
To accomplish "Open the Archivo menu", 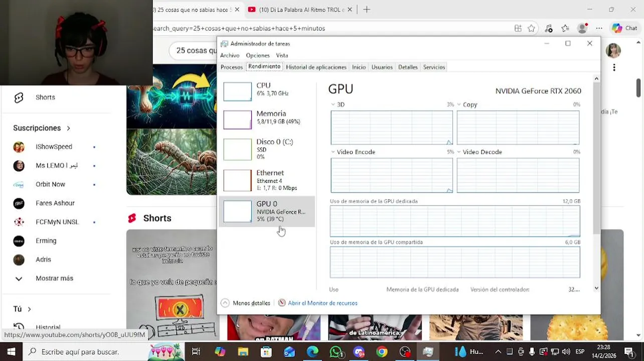I will click(230, 55).
